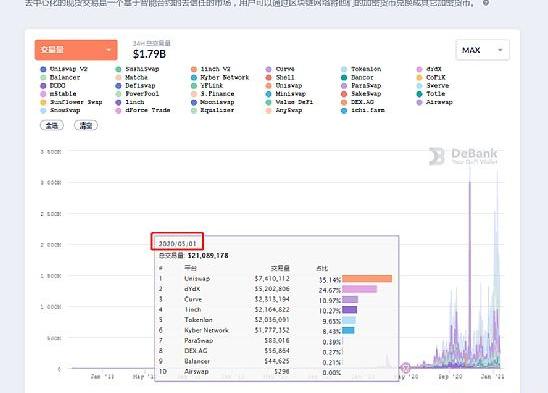Click the select-all legend button
548x393 pixels.
52,125
